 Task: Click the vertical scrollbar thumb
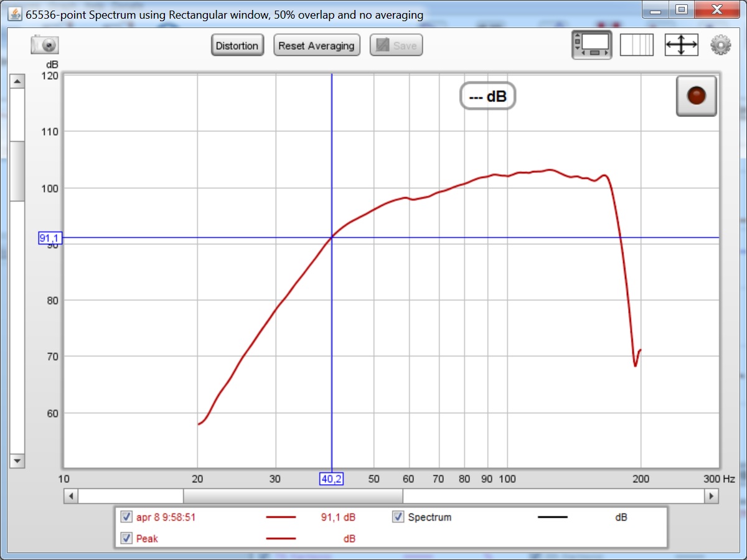point(17,170)
